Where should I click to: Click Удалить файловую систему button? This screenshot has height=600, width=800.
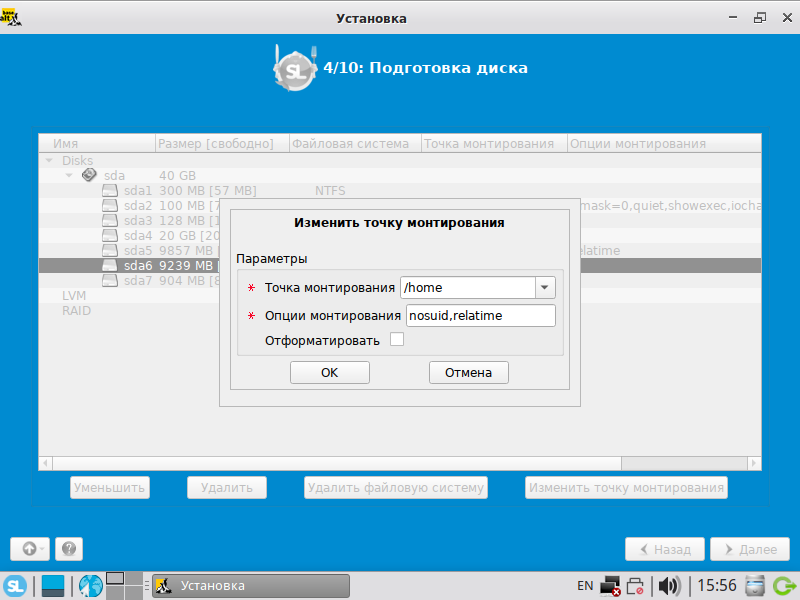tap(396, 488)
